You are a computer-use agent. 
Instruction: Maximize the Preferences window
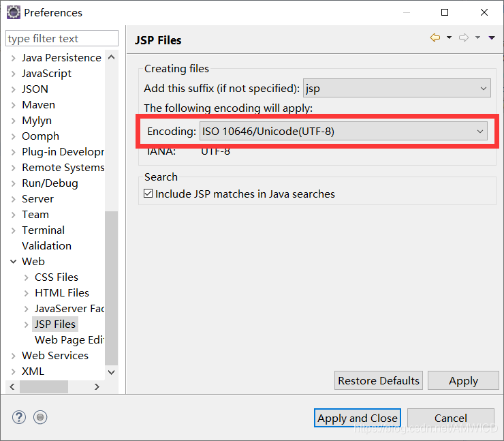point(445,12)
